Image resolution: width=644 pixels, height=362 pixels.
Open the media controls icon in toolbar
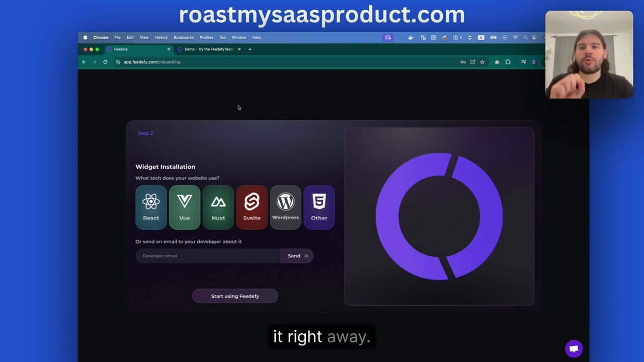pos(524,62)
